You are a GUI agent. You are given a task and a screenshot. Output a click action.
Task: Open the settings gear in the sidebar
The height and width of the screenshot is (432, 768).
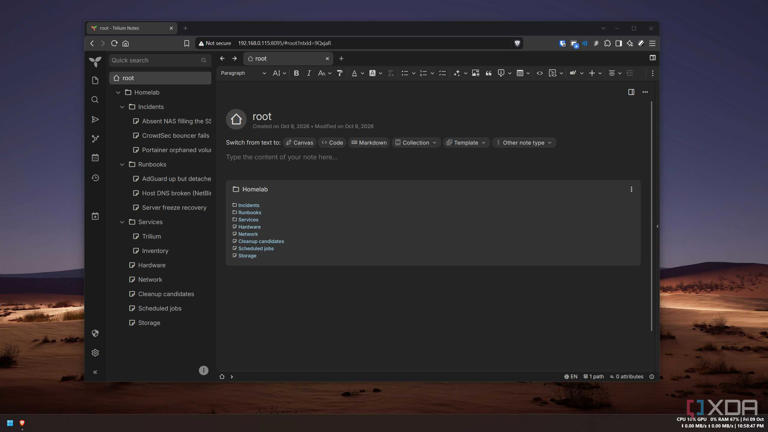coord(96,353)
